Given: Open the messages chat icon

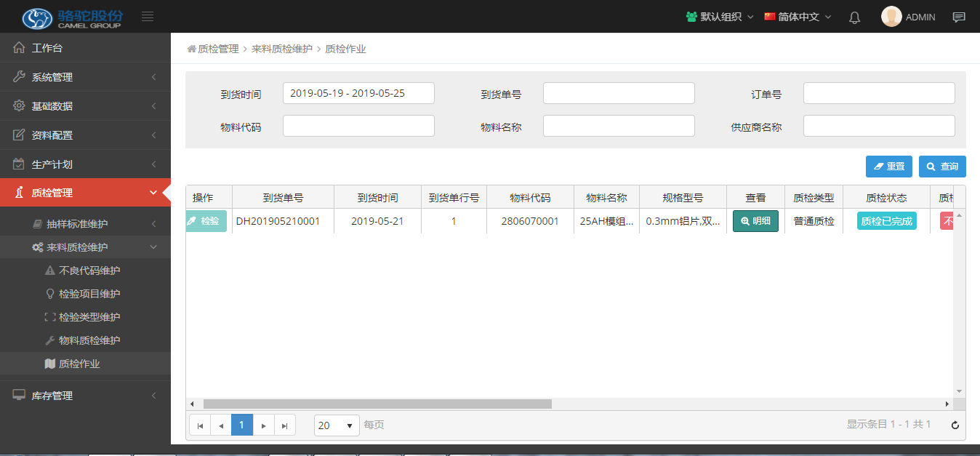Looking at the screenshot, I should coord(959,17).
